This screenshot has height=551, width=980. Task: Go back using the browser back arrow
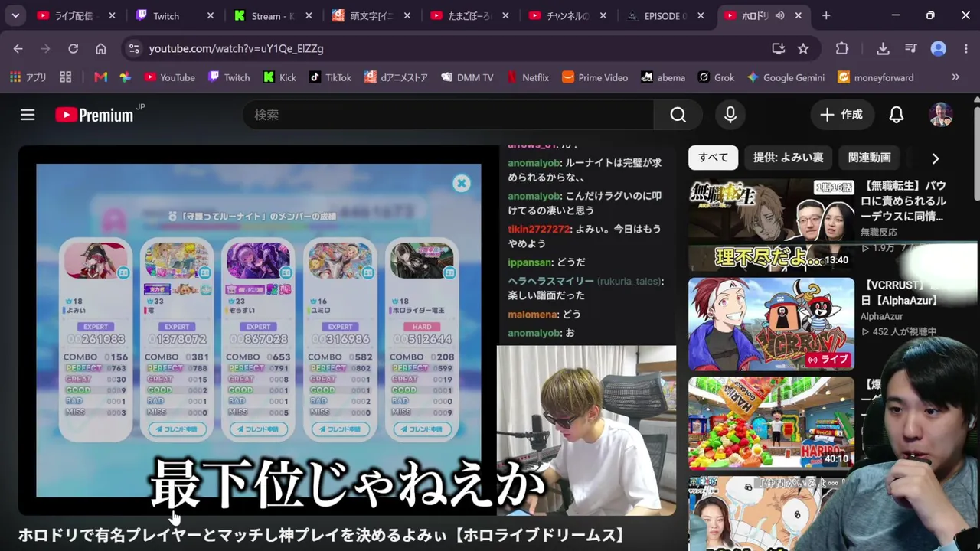(18, 48)
